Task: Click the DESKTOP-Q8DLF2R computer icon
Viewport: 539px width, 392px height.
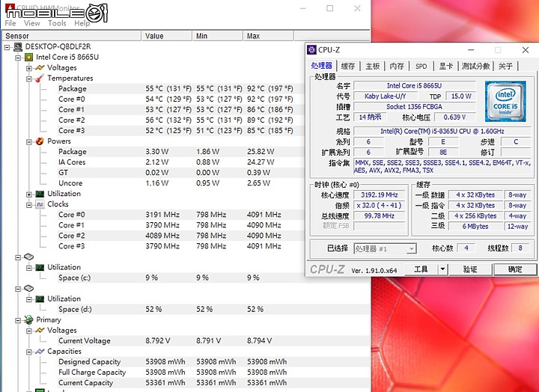Action: click(19, 46)
